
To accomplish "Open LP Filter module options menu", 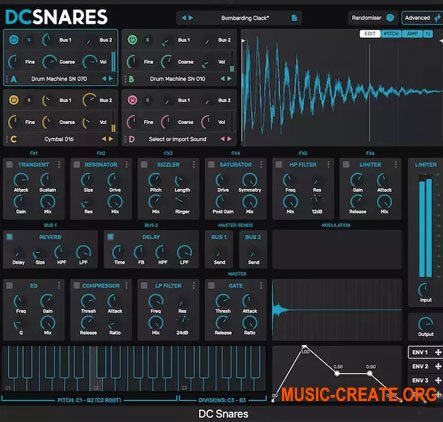I will click(194, 285).
